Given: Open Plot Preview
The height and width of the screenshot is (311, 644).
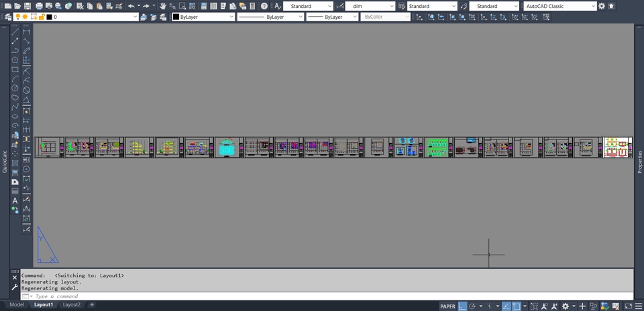Looking at the screenshot, I should 49,6.
